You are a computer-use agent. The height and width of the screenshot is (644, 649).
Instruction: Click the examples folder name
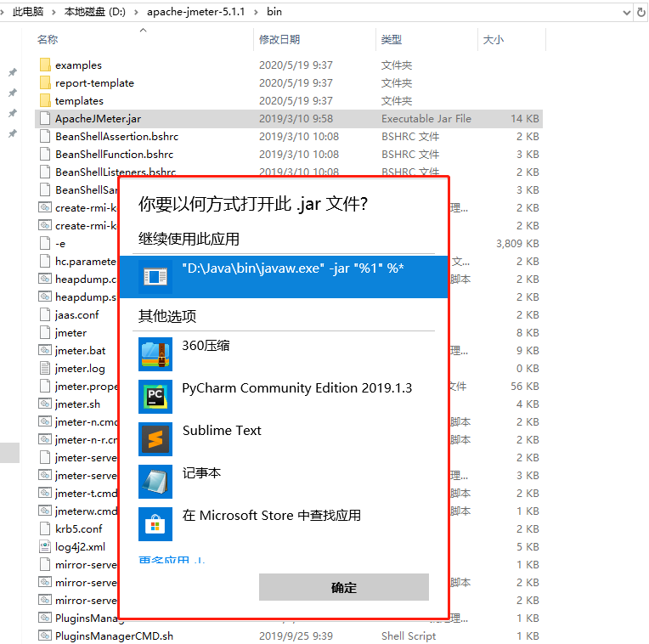78,65
